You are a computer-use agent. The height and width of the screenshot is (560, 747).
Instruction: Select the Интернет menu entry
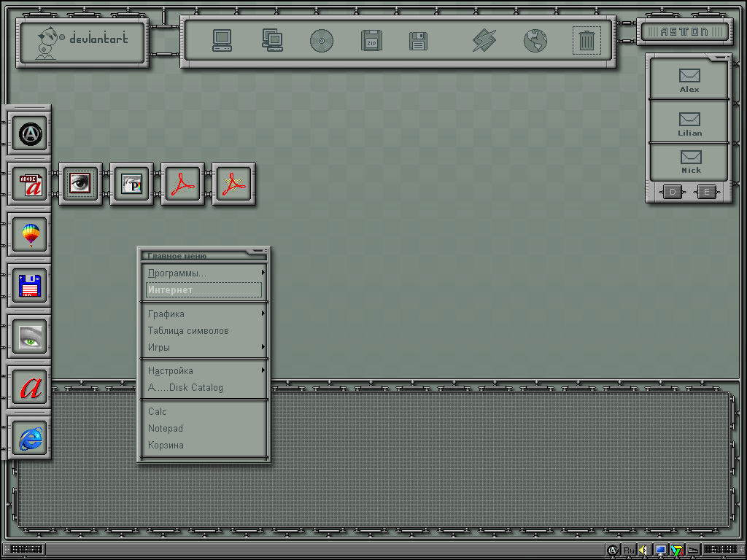coord(204,290)
